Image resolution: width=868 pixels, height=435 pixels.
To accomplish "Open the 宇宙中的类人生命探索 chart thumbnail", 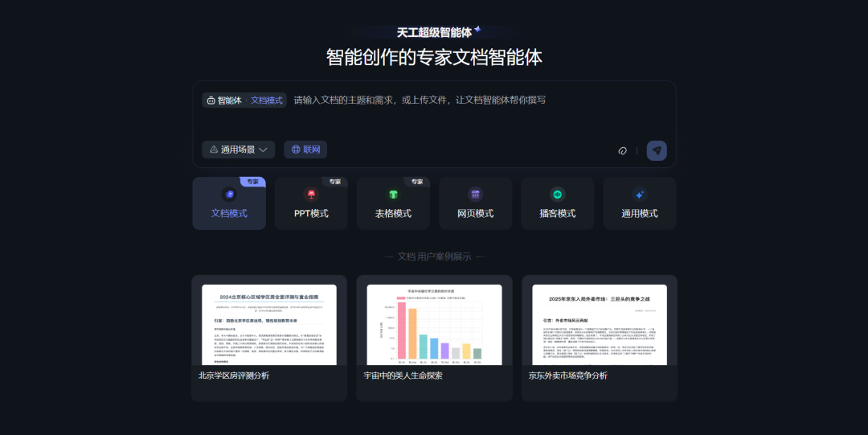I will [435, 325].
